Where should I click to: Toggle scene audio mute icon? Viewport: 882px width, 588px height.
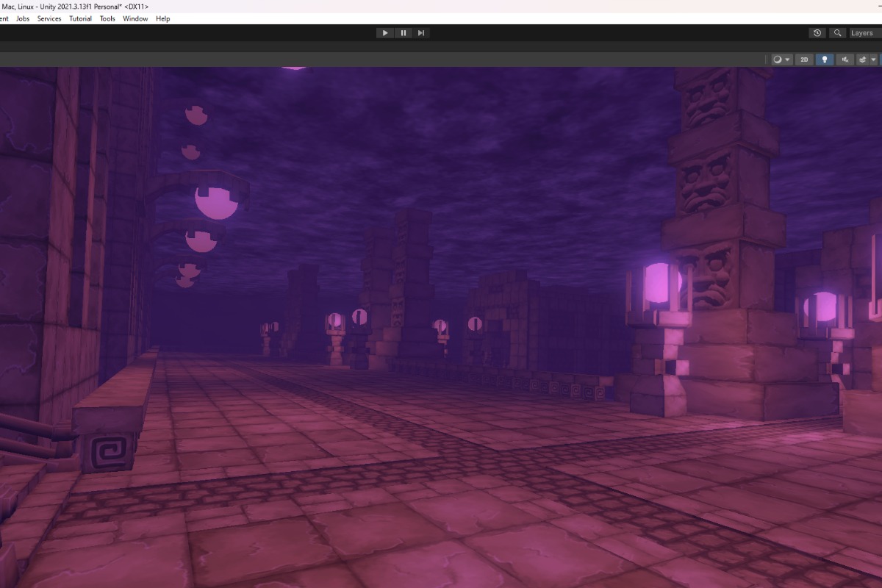[x=845, y=60]
